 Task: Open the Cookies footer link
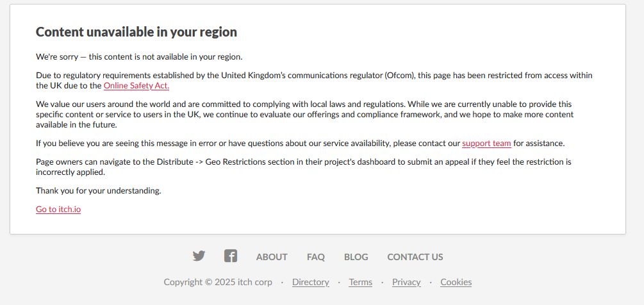456,282
